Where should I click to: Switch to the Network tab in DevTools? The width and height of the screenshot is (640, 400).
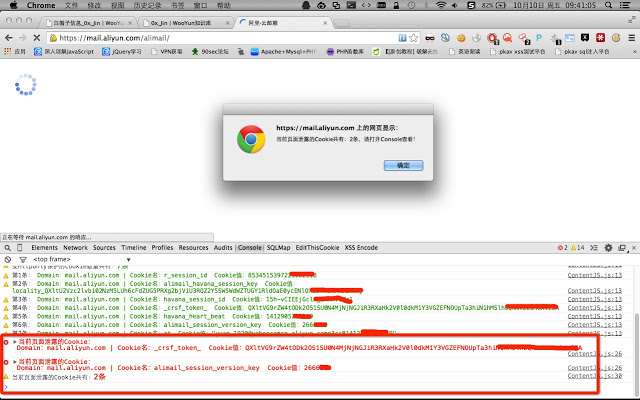75,248
